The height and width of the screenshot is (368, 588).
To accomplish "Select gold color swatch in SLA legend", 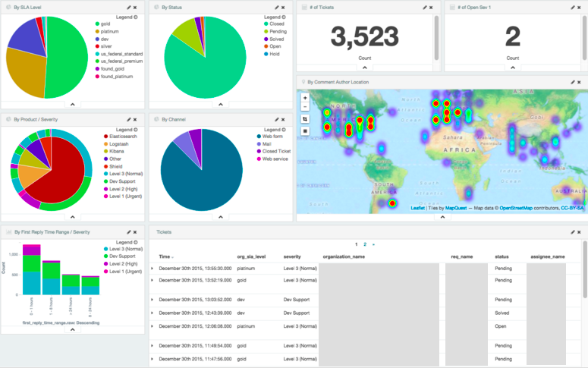I will click(x=98, y=24).
